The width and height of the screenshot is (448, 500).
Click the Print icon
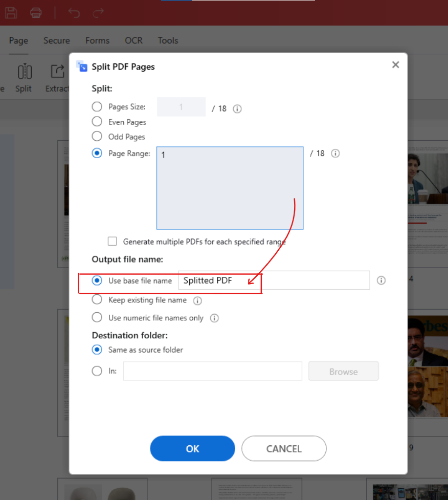[x=35, y=13]
